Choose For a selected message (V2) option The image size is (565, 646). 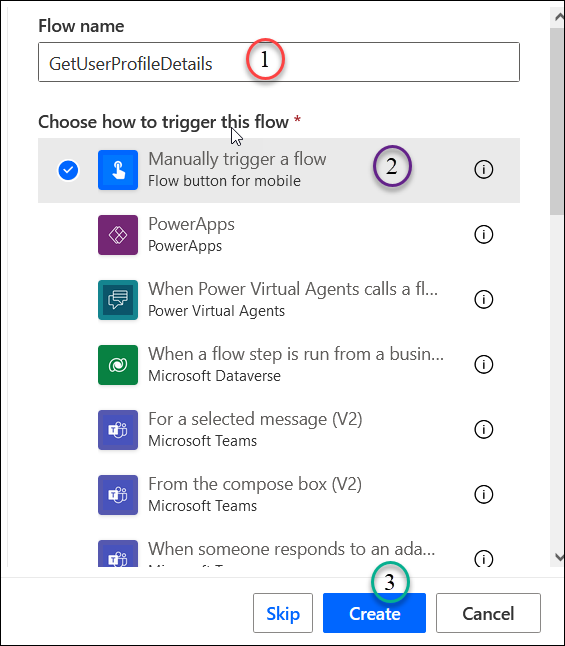279,430
